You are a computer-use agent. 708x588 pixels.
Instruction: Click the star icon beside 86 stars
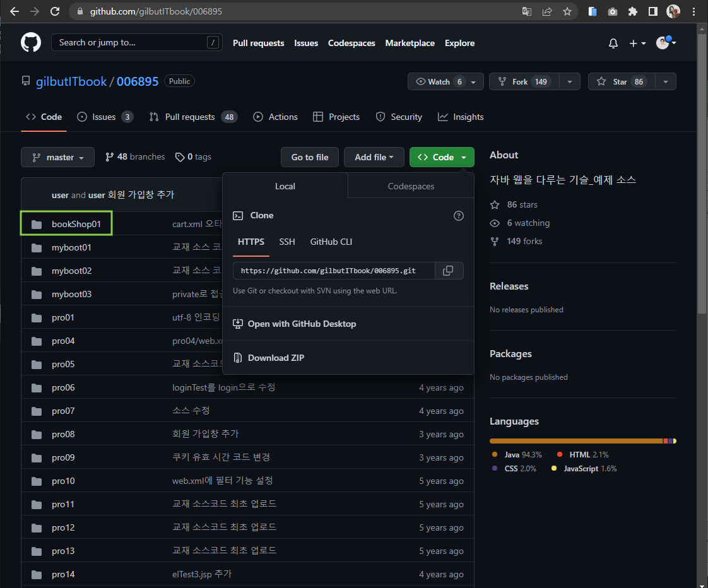pyautogui.click(x=495, y=204)
